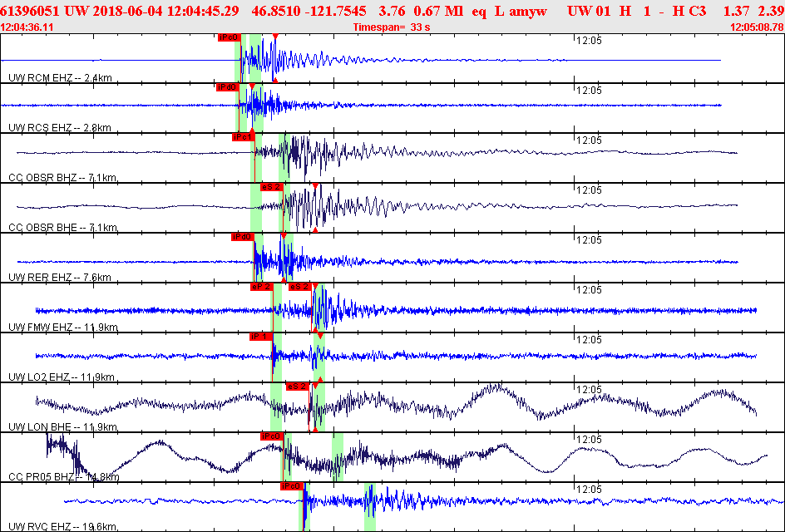Select the eS 2 pick flag on UW LON BHE
Image resolution: width=785 pixels, height=532 pixels.
(x=297, y=387)
